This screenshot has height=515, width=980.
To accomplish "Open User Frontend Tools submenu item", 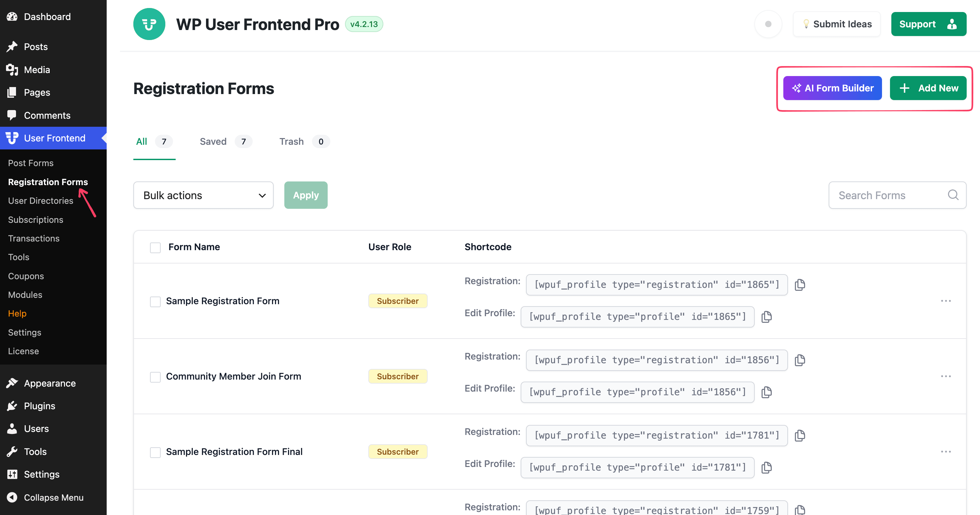I will click(x=19, y=257).
